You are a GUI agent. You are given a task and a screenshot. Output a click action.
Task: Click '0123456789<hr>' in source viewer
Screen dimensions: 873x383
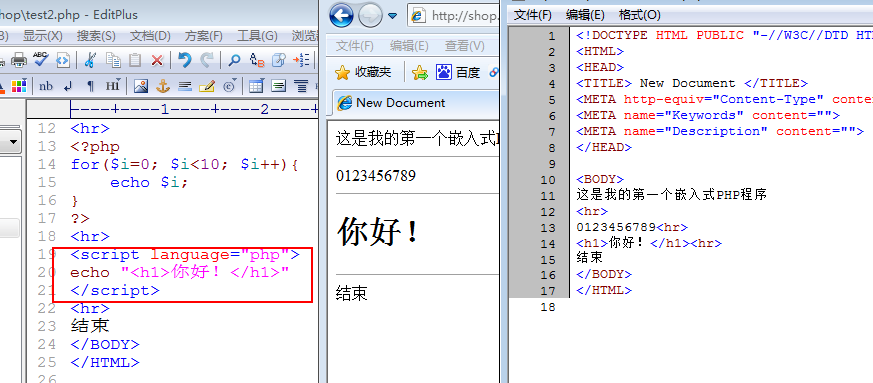click(x=632, y=228)
